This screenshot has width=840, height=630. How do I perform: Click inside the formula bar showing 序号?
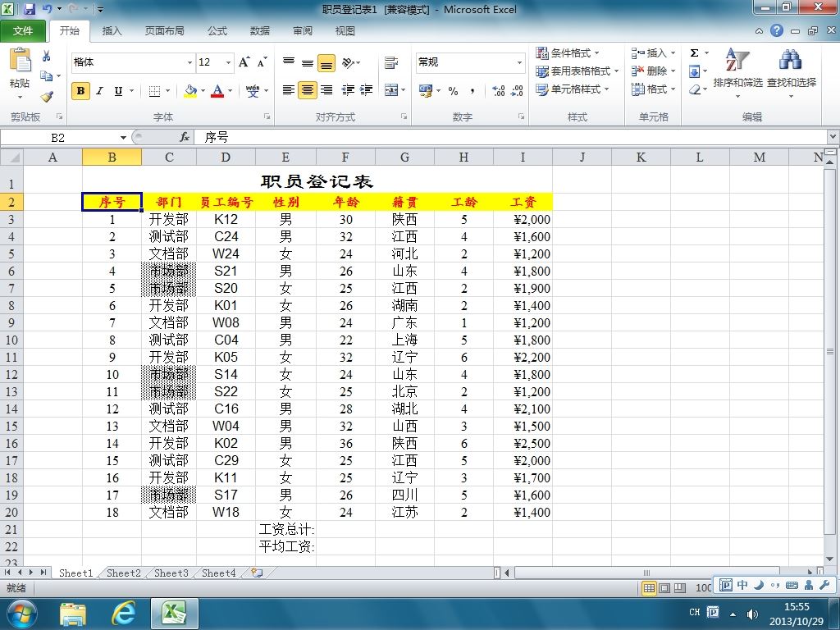510,138
